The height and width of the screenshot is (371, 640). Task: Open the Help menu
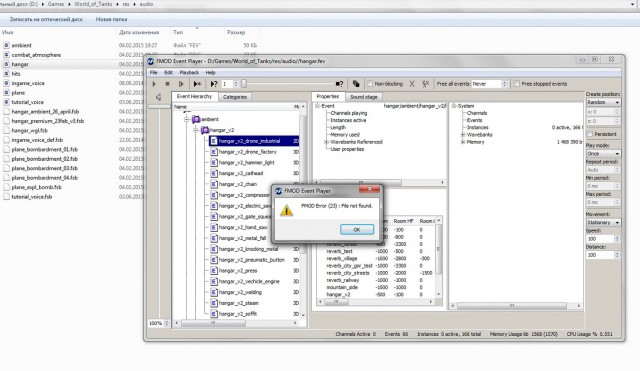coord(210,73)
